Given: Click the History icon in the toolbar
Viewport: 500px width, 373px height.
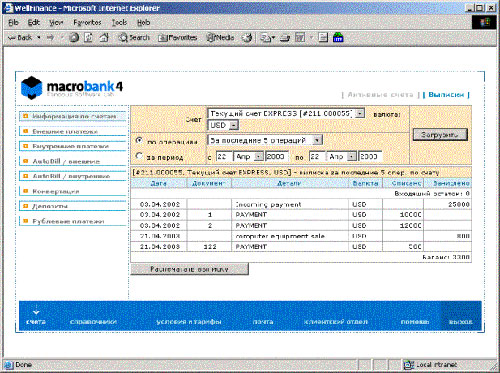Looking at the screenshot, I should tap(247, 38).
